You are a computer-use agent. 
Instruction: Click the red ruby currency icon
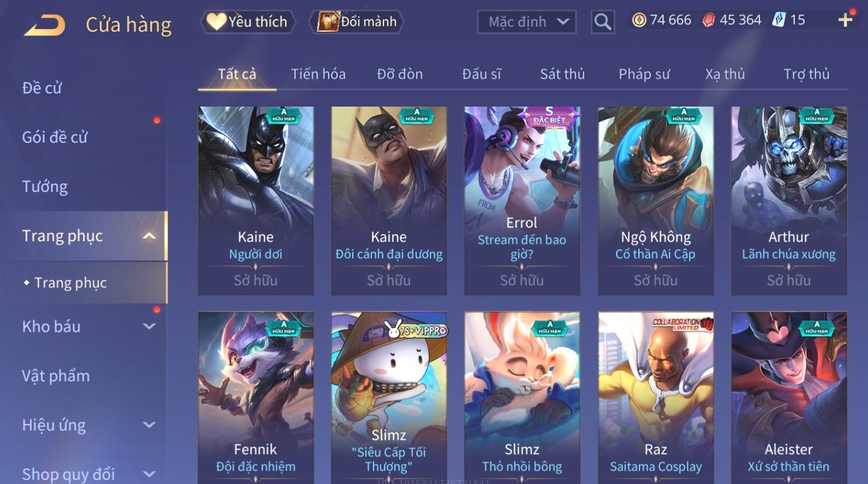tap(709, 21)
